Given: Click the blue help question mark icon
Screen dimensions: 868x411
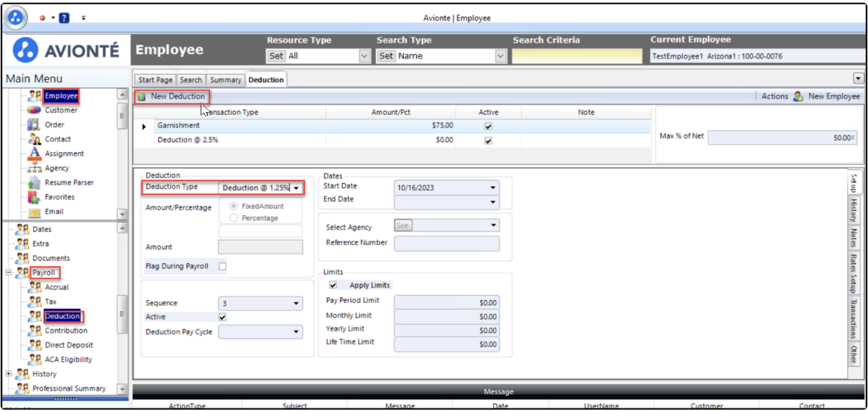Looking at the screenshot, I should 64,18.
